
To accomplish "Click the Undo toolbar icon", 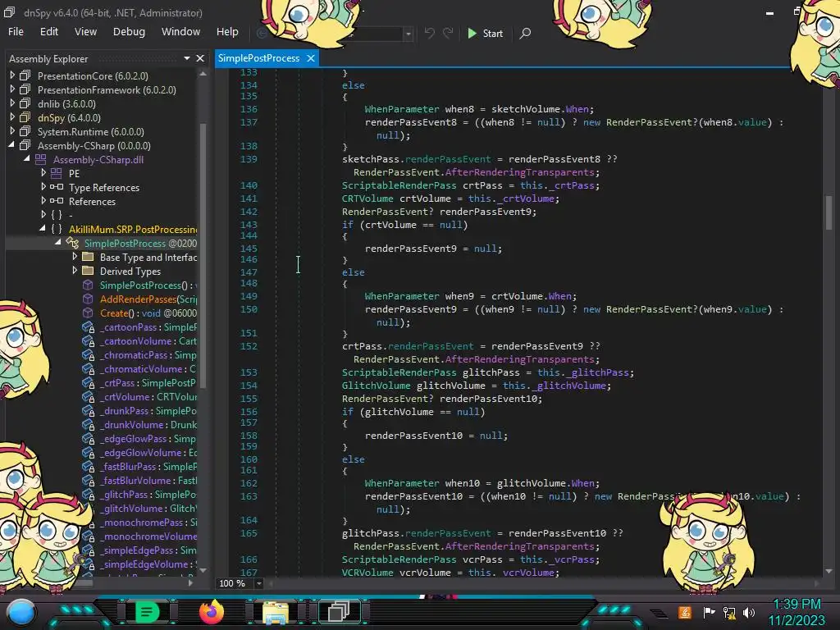I will click(430, 33).
